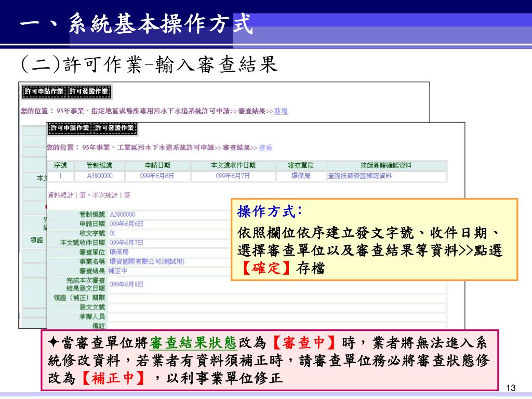Click the 本文號收件日期 table column header
This screenshot has width=532, height=399.
click(233, 166)
